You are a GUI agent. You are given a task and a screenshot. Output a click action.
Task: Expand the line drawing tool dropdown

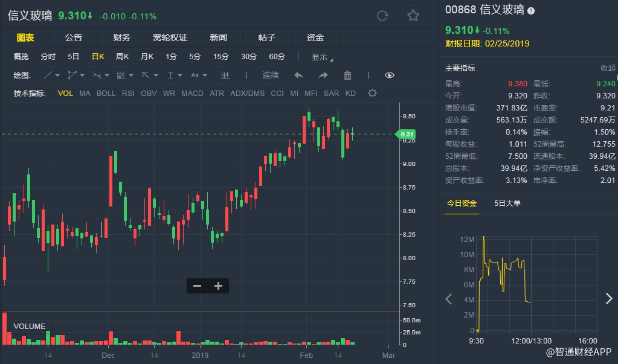(x=57, y=75)
